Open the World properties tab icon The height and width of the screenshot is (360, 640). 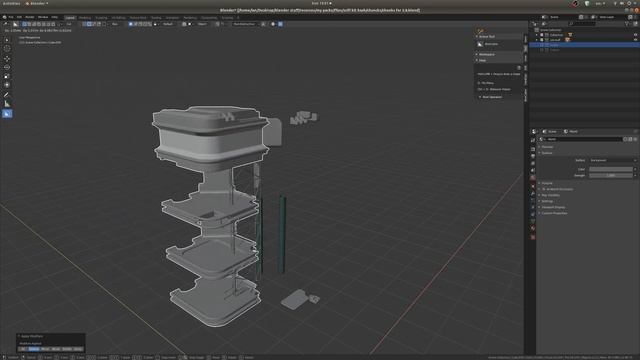tap(533, 178)
